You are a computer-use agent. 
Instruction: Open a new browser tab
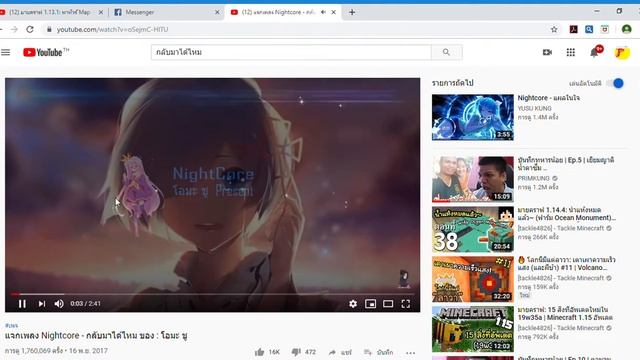coord(352,12)
